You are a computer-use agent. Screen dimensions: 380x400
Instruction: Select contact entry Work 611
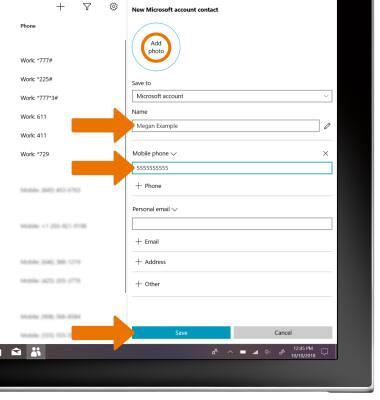[x=33, y=117]
